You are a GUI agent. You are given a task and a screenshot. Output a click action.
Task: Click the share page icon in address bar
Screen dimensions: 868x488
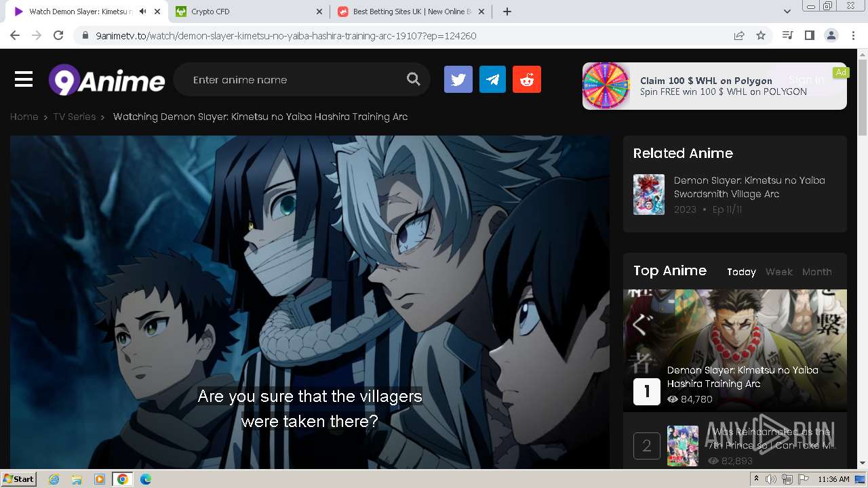click(x=739, y=35)
